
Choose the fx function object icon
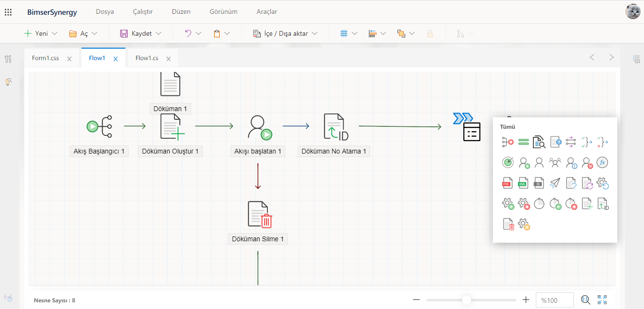coord(602,163)
